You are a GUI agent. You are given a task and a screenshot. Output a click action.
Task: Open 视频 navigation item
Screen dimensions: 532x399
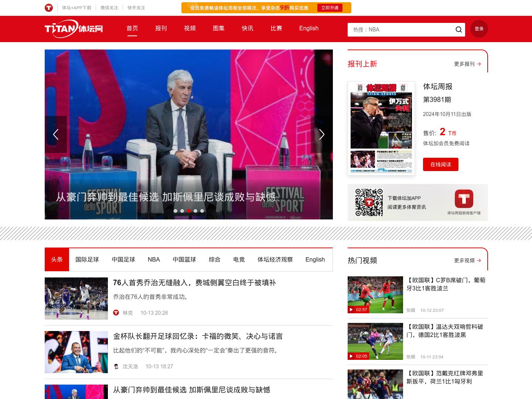(x=190, y=28)
